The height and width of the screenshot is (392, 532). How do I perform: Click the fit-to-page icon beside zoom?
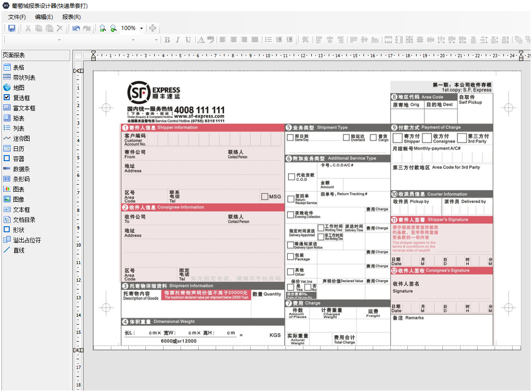tap(153, 28)
